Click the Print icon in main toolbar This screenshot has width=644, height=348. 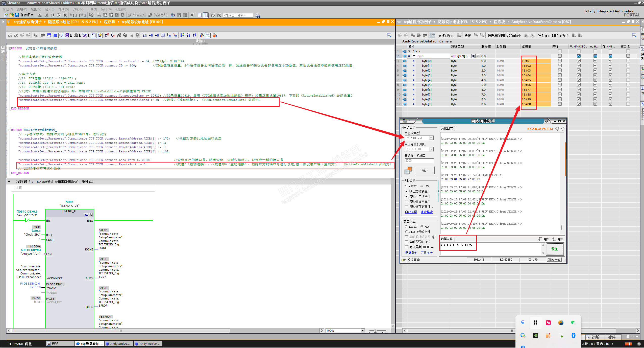[40, 15]
